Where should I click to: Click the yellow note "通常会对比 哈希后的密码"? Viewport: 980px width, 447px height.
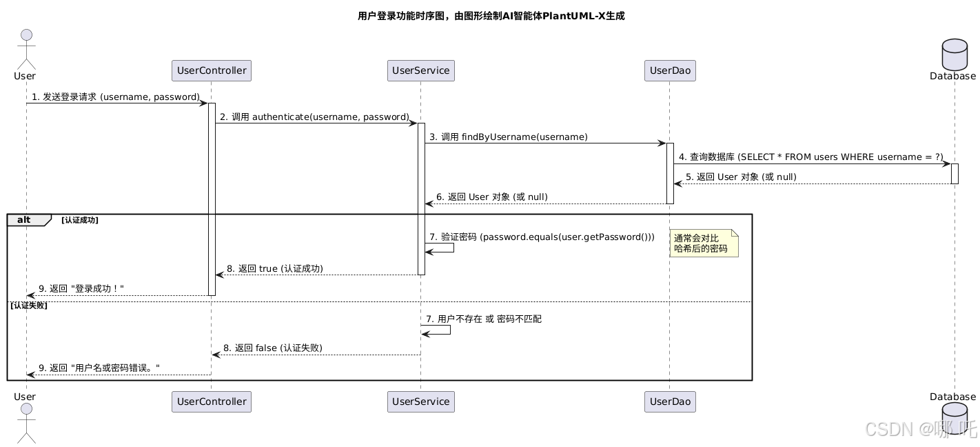click(704, 244)
